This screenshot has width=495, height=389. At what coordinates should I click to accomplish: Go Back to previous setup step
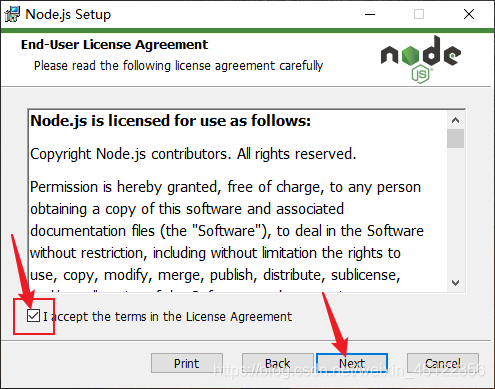point(278,363)
